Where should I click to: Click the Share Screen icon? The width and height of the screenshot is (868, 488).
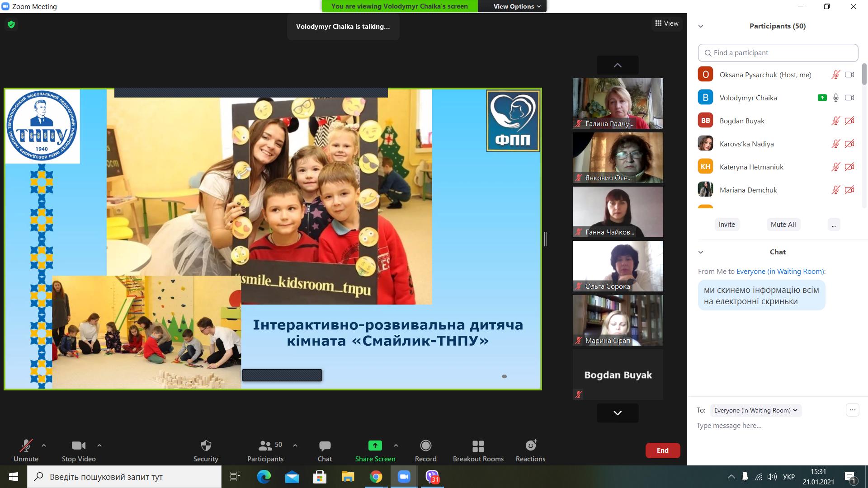[375, 446]
